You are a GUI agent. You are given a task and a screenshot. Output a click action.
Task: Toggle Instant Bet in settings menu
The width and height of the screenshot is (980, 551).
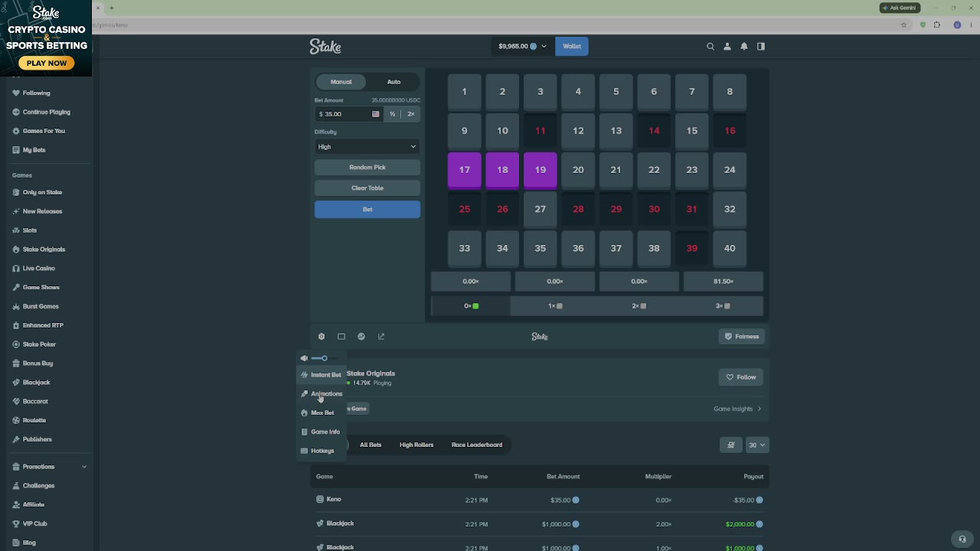click(321, 375)
